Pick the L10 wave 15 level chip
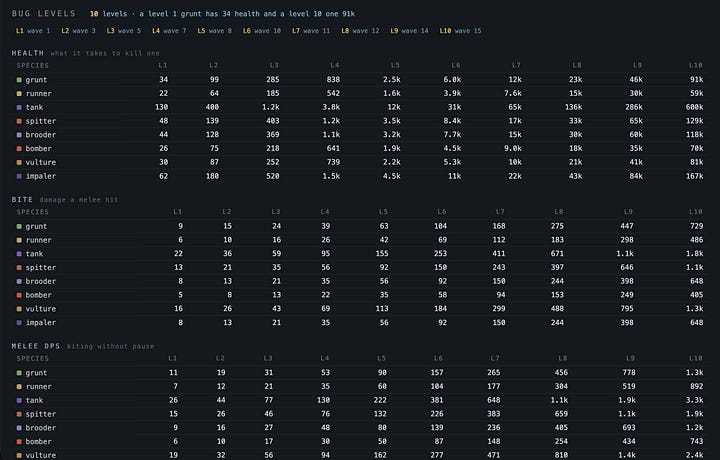This screenshot has height=460, width=720. point(461,31)
